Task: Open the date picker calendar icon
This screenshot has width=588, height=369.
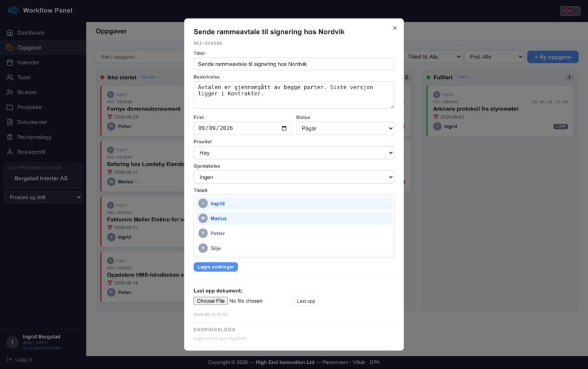Action: [284, 128]
